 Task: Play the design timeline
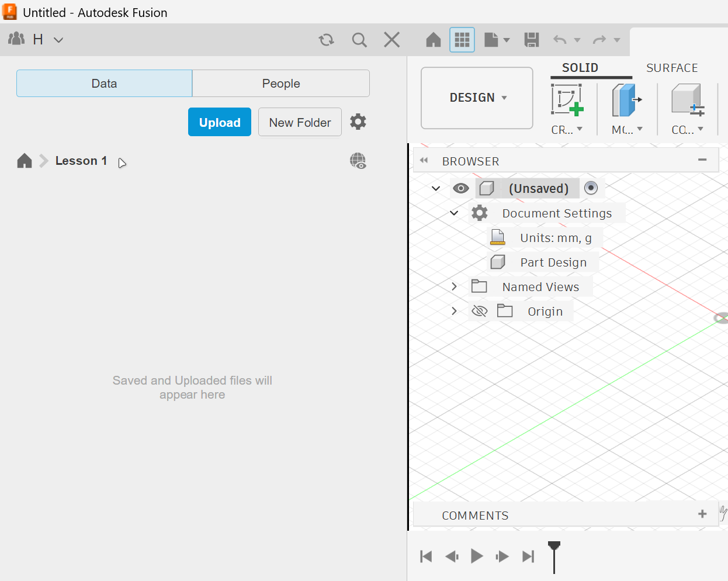click(x=477, y=556)
